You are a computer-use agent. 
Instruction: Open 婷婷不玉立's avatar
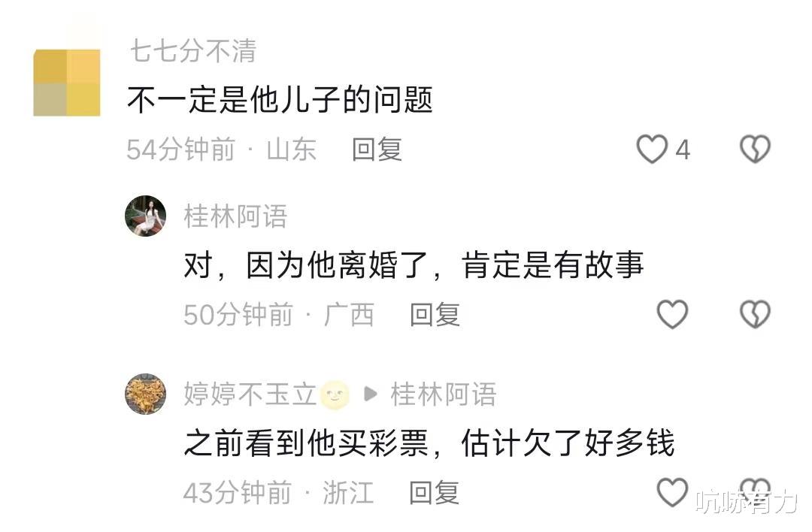[146, 394]
